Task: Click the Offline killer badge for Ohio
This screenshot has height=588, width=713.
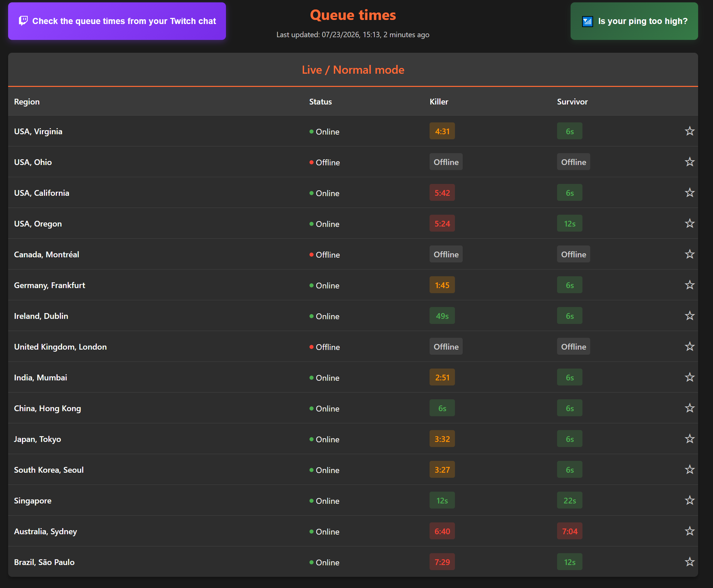Action: (x=446, y=162)
